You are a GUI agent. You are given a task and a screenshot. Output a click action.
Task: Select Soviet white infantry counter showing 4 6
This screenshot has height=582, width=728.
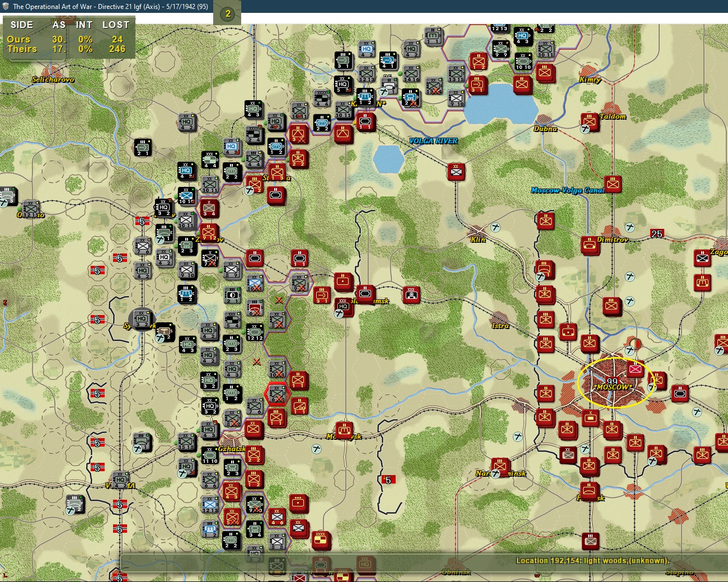[277, 516]
